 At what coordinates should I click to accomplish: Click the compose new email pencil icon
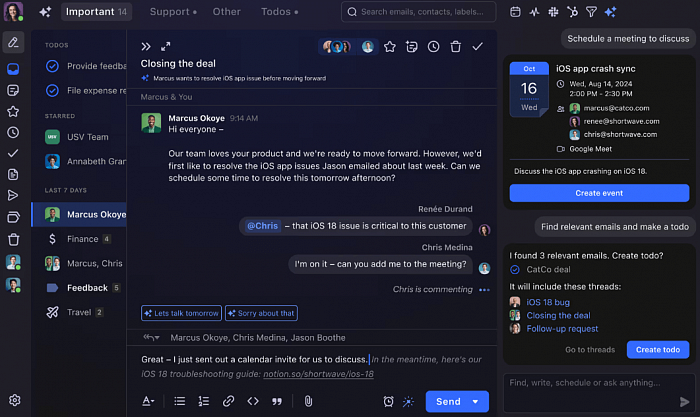click(13, 42)
